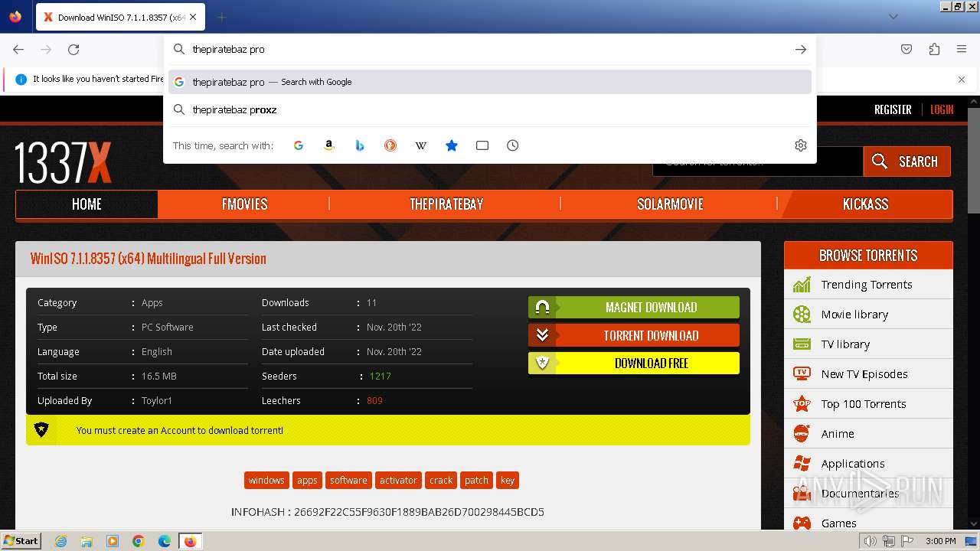Screen dimensions: 980x551
Task: Click the Seeders count 1217
Action: click(x=380, y=377)
